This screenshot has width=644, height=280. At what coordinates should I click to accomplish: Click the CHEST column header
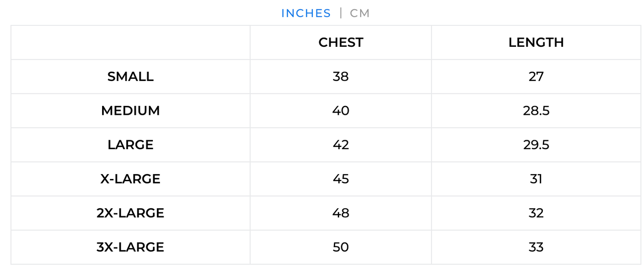pyautogui.click(x=340, y=42)
